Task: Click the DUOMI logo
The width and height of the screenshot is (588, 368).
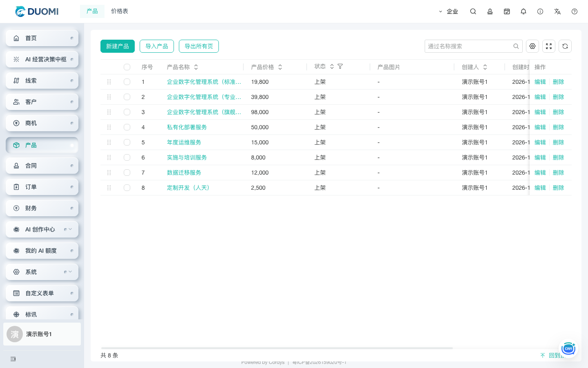Action: 37,11
